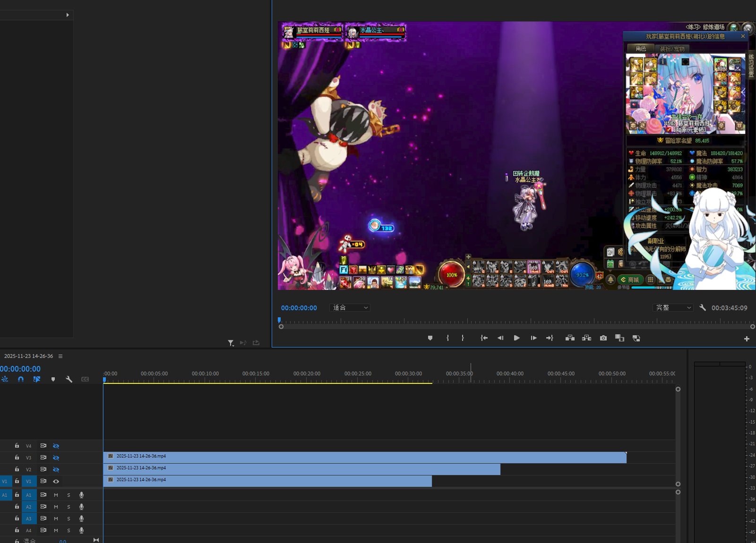Toggle Snap magnet icon in timeline
The width and height of the screenshot is (756, 543).
coord(21,379)
